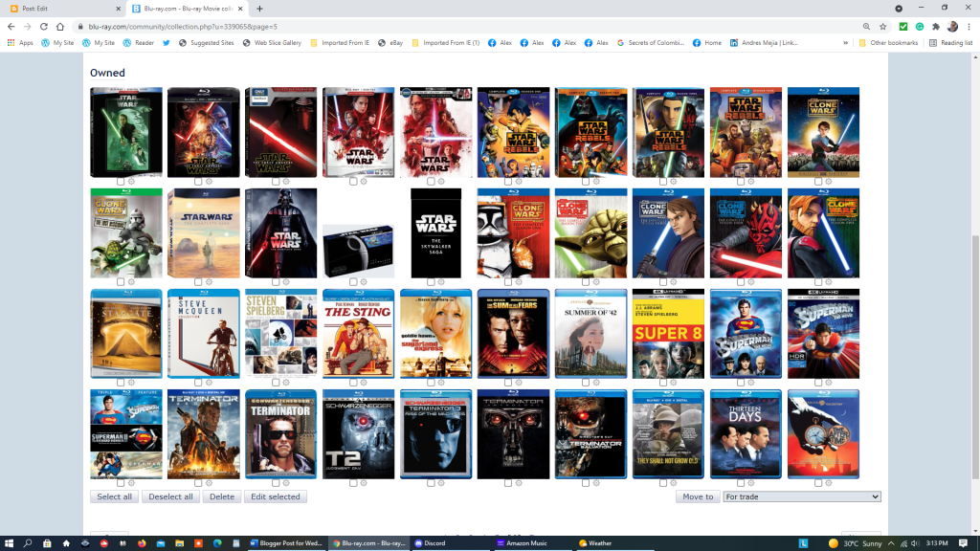Open the Chrome extensions puzzle icon
This screenshot has height=551, width=980.
tap(935, 27)
